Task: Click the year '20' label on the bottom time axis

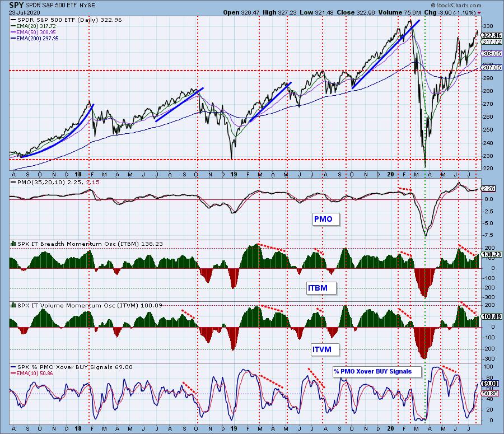Action: pyautogui.click(x=390, y=429)
